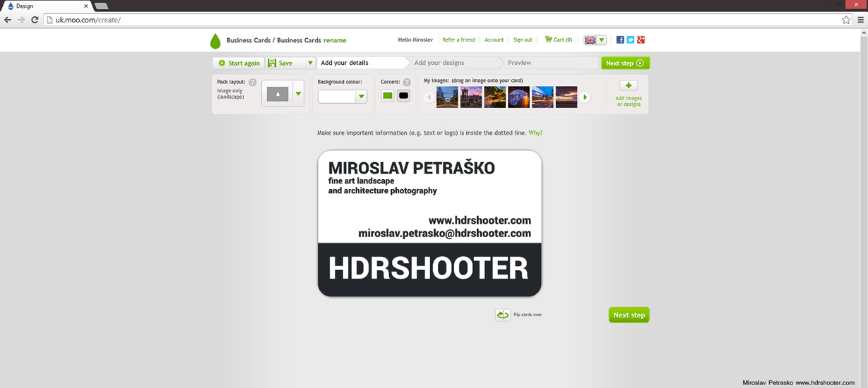The width and height of the screenshot is (868, 388).
Task: Click the flip cards over icon
Action: coord(503,315)
